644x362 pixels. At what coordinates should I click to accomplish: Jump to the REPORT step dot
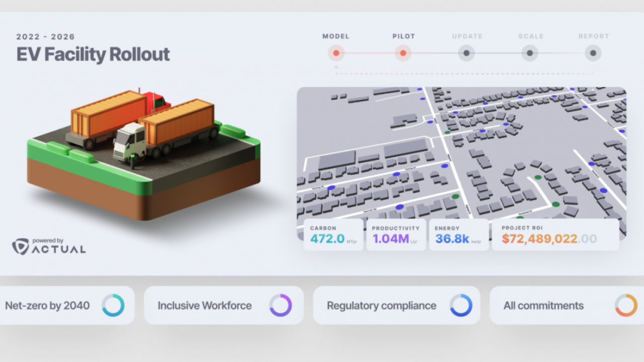(593, 53)
